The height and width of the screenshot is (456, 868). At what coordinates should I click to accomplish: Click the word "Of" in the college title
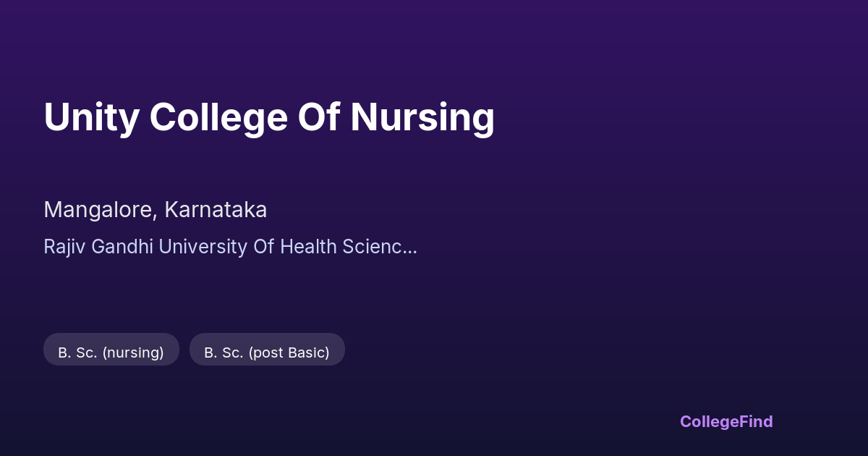pyautogui.click(x=319, y=117)
